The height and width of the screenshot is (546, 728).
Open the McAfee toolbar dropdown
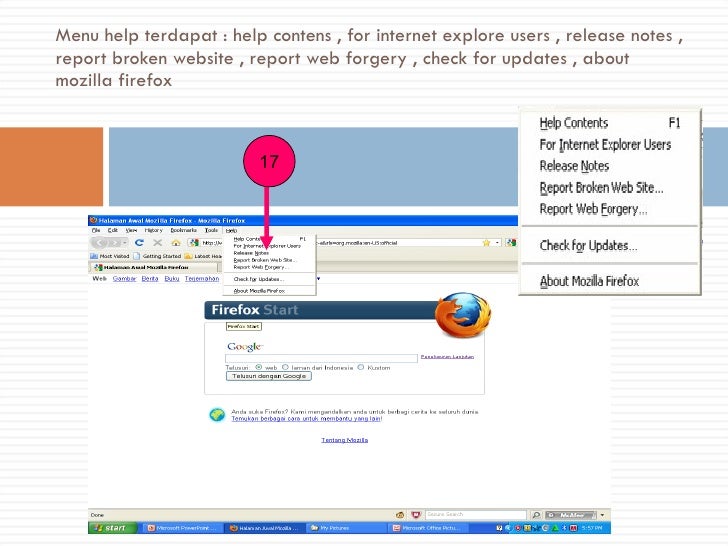[x=602, y=515]
